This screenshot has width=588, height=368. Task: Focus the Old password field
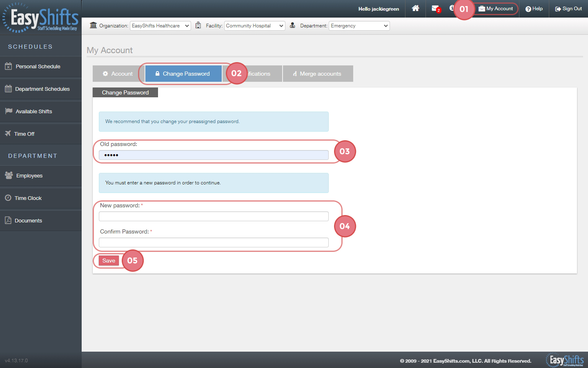click(x=214, y=155)
